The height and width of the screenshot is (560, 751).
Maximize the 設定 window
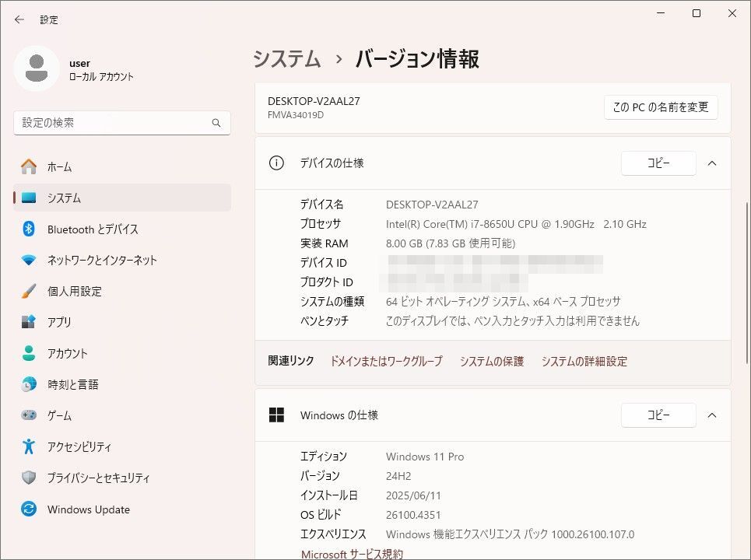tap(697, 13)
